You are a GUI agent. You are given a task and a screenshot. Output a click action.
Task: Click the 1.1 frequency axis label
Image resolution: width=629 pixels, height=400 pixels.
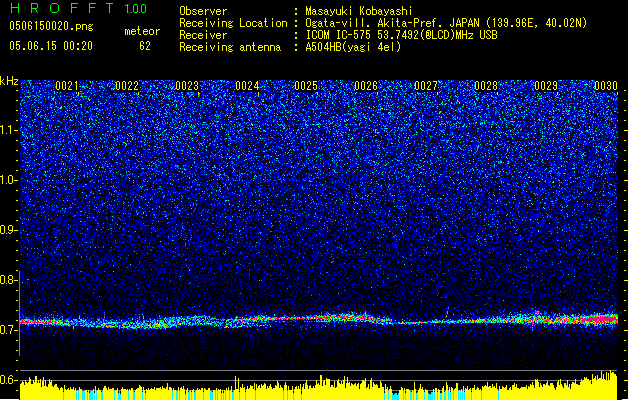8,130
